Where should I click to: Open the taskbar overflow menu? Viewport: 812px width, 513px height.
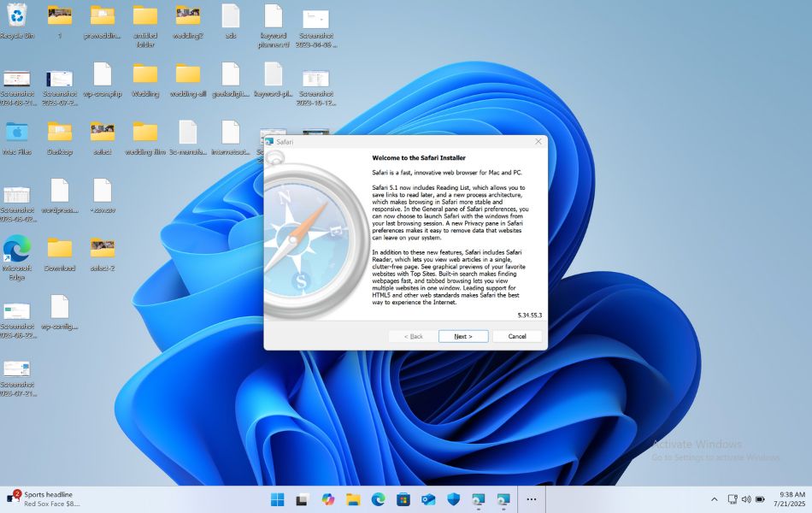coord(532,498)
